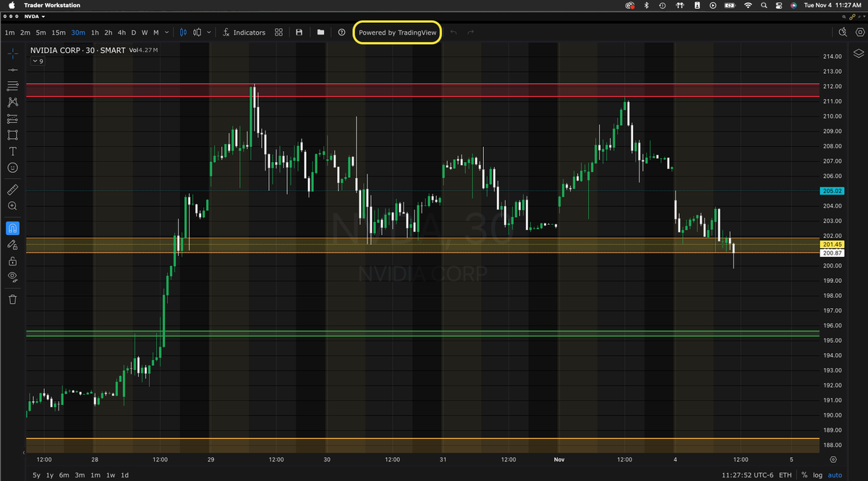Open the load layout folder icon
Screen dimensions: 868x481
coord(320,33)
